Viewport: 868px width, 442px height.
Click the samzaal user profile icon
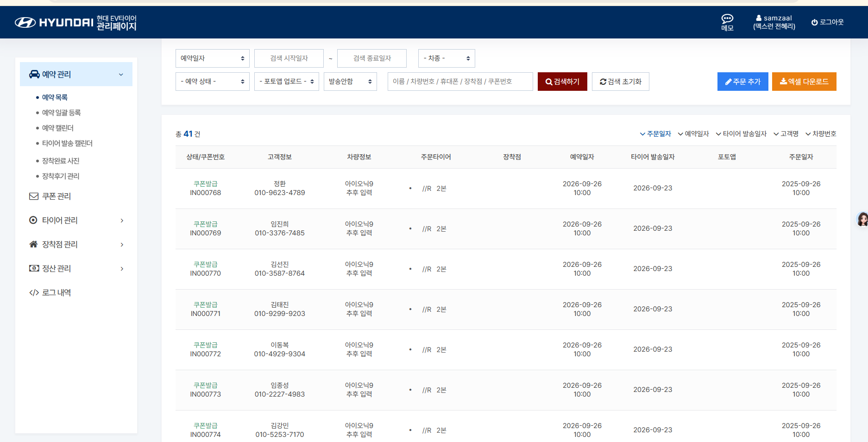coord(759,18)
